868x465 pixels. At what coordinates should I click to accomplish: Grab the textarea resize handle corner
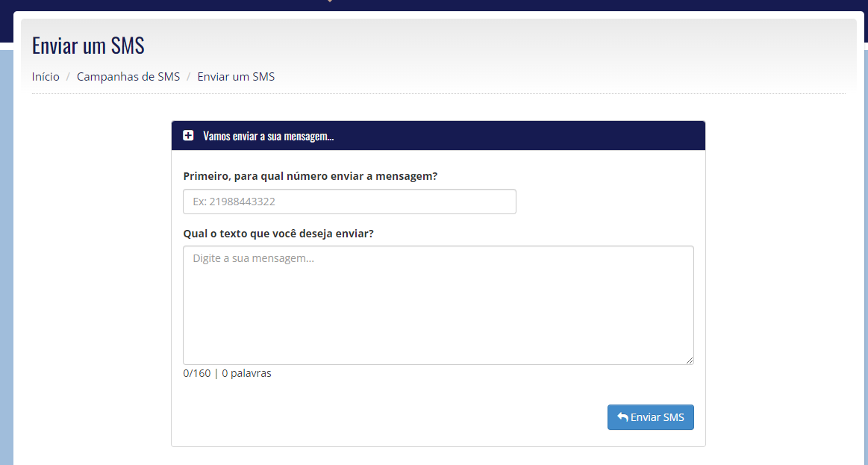tap(689, 361)
